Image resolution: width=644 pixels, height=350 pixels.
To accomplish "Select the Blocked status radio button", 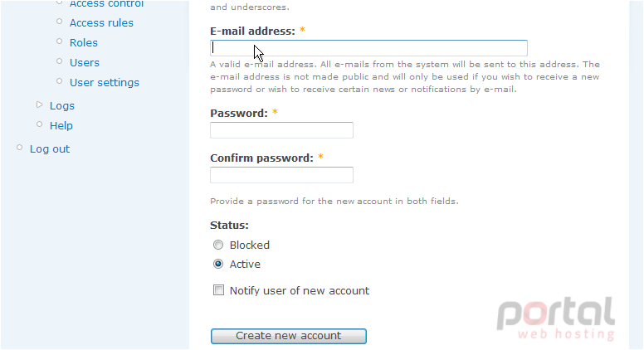I will point(218,245).
